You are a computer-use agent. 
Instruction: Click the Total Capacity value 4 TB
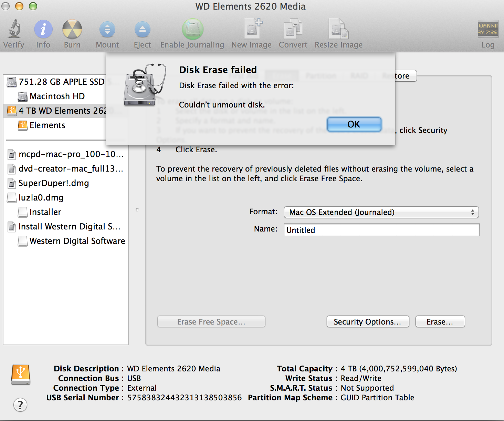click(x=399, y=369)
